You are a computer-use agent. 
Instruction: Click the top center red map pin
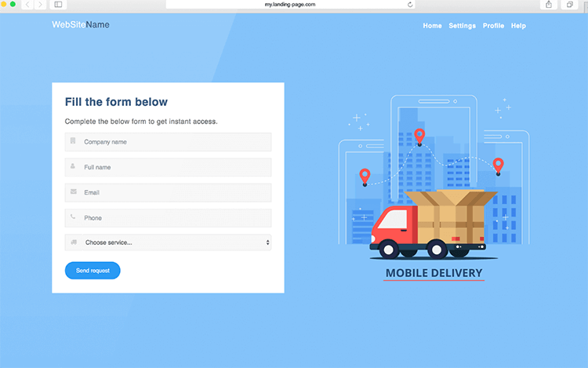(419, 137)
